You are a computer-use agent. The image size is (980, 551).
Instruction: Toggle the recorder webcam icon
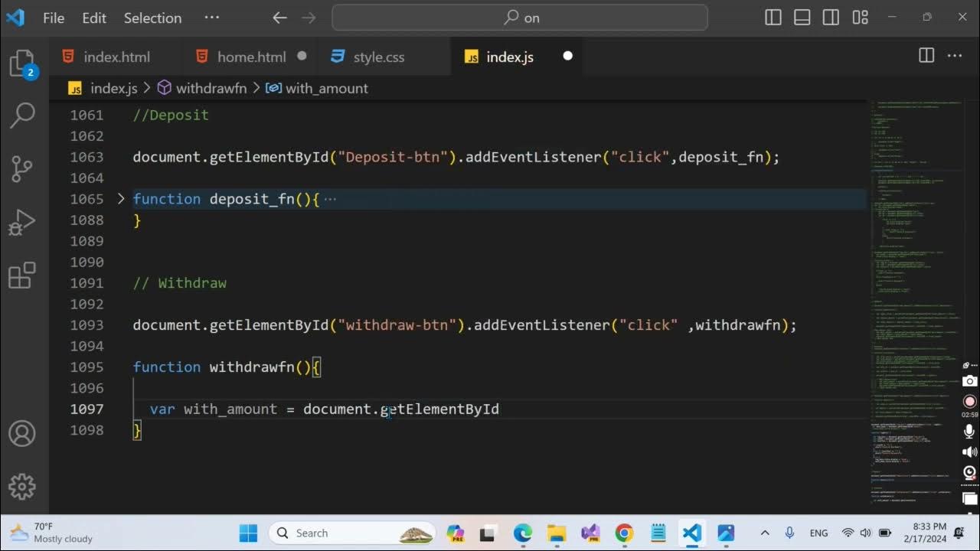click(x=970, y=472)
